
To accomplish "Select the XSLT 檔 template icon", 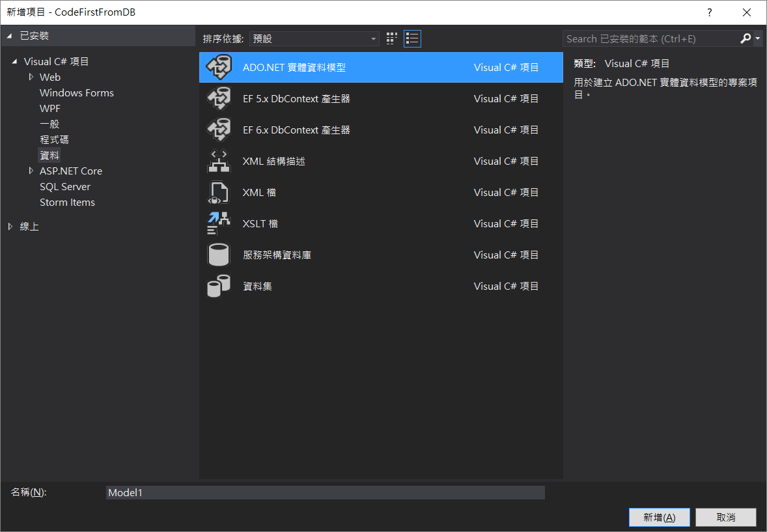I will click(219, 223).
